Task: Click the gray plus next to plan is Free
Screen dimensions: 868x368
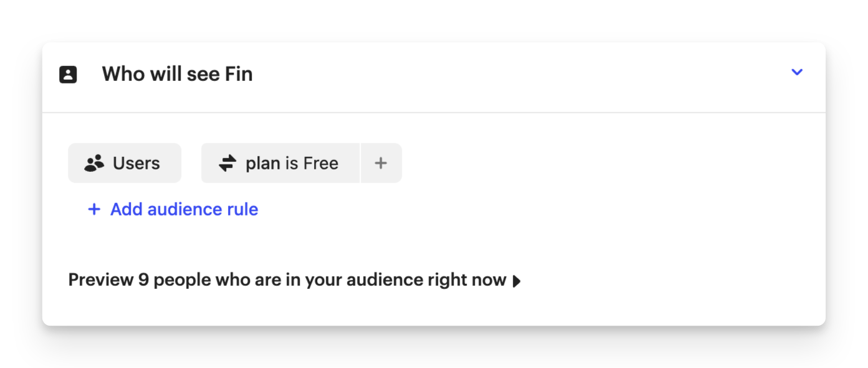Action: [x=381, y=163]
